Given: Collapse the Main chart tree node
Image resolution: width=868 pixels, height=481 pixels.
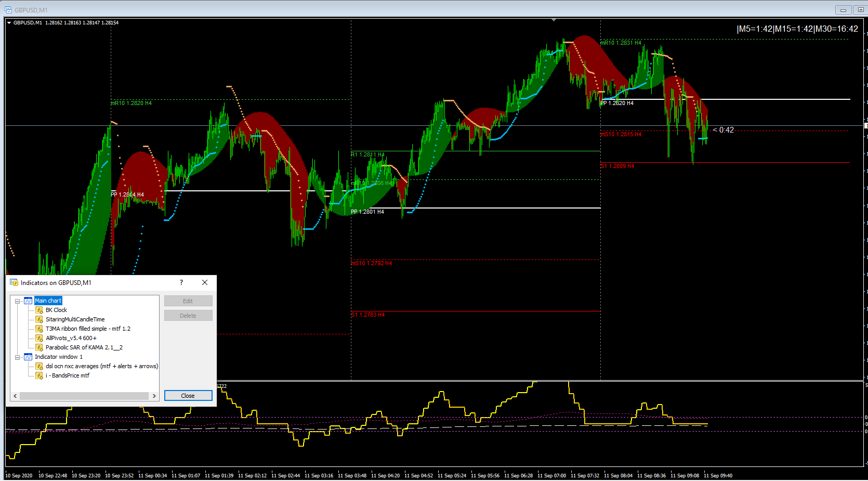Looking at the screenshot, I should point(17,301).
